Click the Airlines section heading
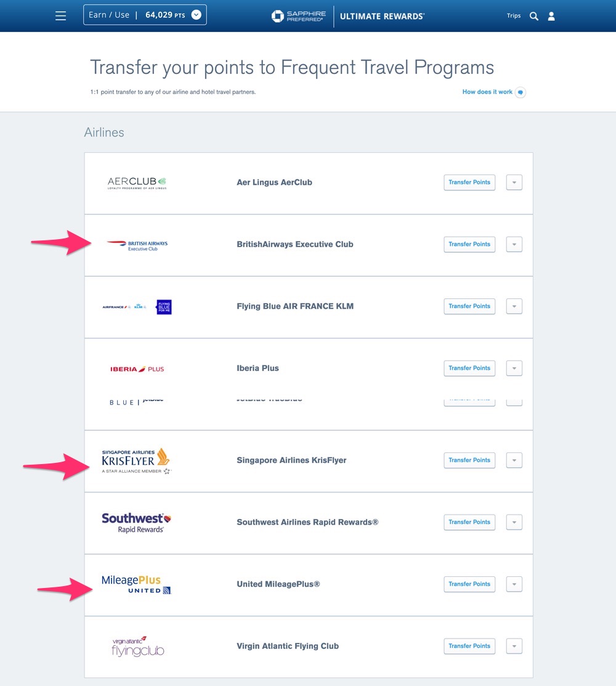 point(104,132)
